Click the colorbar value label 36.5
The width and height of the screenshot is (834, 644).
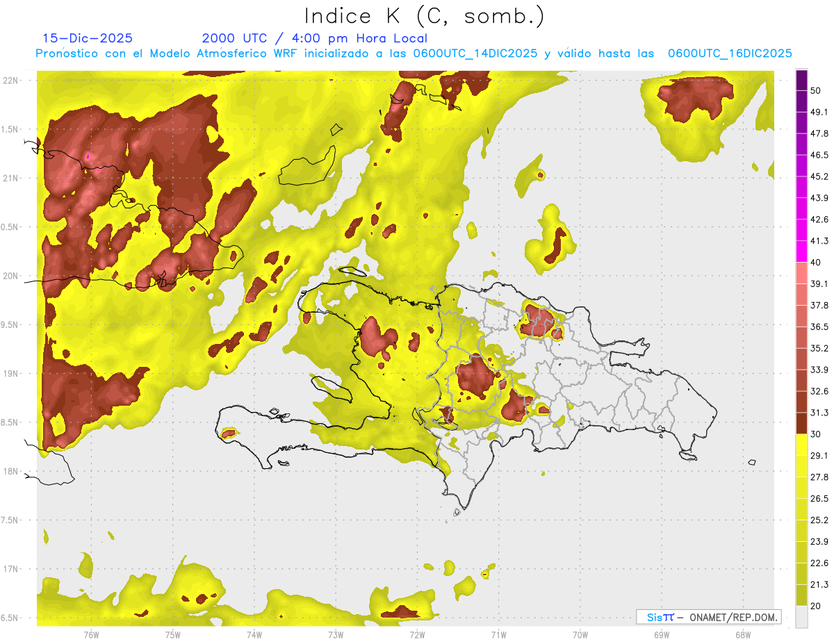click(x=819, y=327)
